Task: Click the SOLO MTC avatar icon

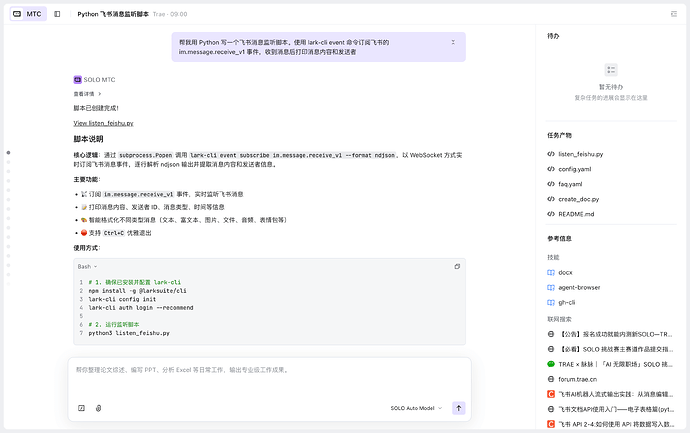Action: [x=77, y=80]
